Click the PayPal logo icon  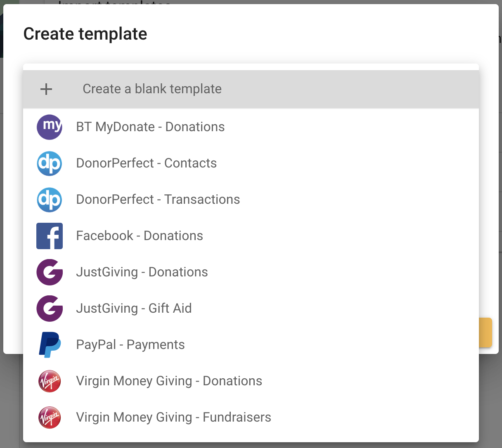[x=50, y=344]
